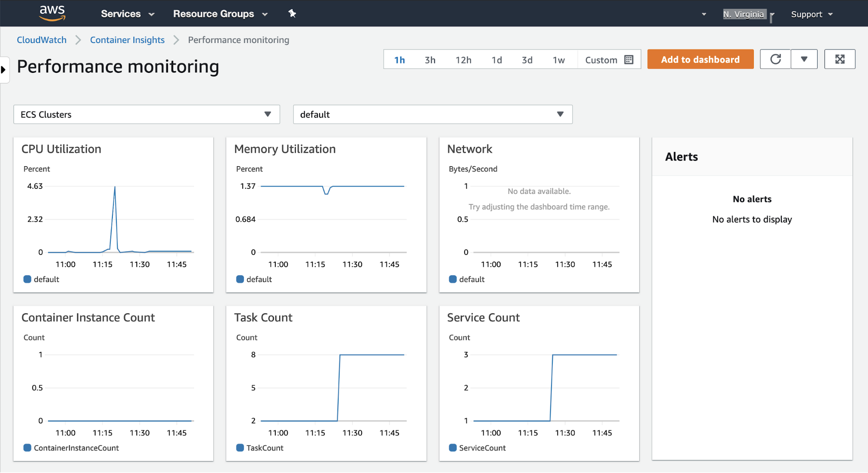Toggle the TaskCount legend entry
Image resolution: width=868 pixels, height=473 pixels.
point(260,447)
